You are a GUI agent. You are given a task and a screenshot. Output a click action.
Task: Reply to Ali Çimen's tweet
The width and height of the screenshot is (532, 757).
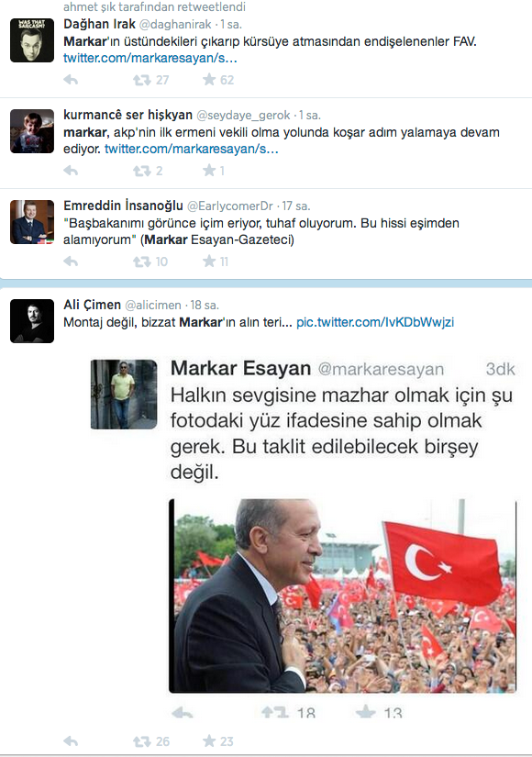pyautogui.click(x=71, y=741)
